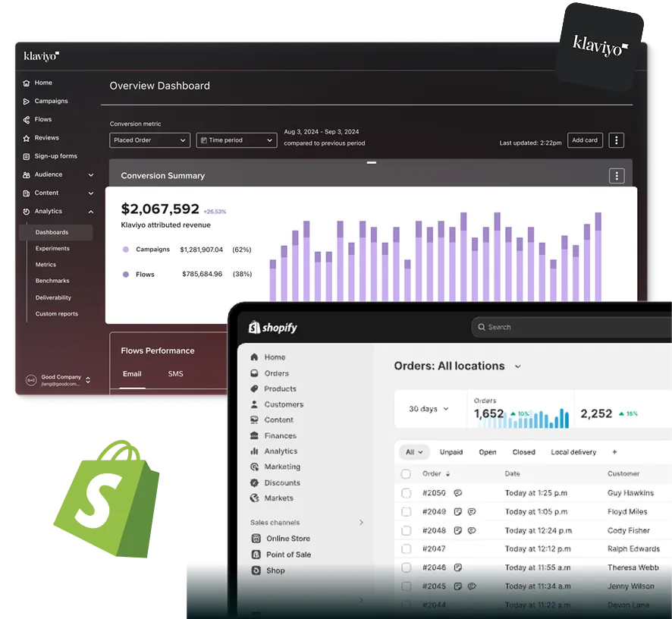Select Dashboards under Klaviyo Analytics
Screen dimensions: 672x619
(x=56, y=232)
